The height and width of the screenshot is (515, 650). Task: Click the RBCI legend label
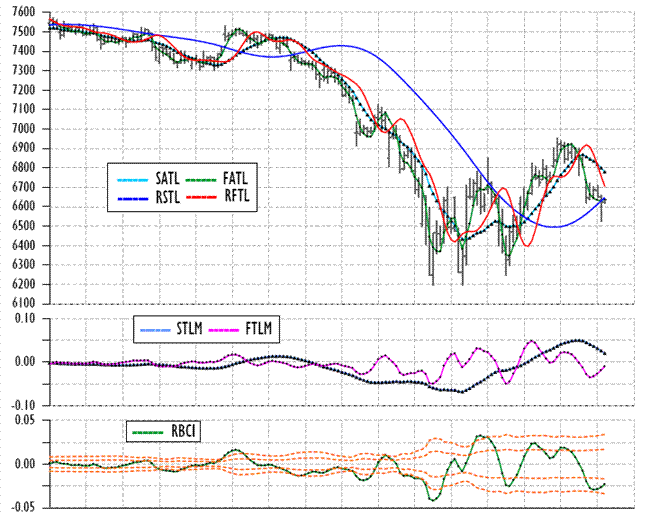pos(183,431)
